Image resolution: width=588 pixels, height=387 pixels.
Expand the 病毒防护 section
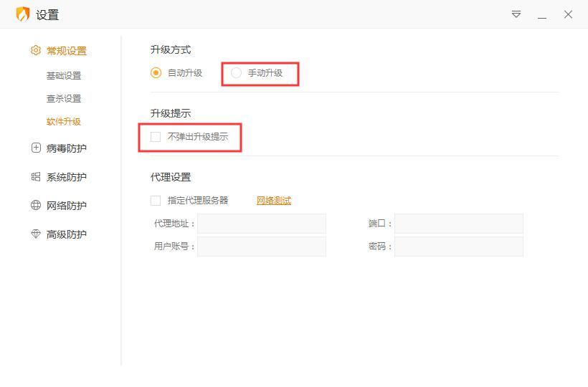tap(66, 148)
